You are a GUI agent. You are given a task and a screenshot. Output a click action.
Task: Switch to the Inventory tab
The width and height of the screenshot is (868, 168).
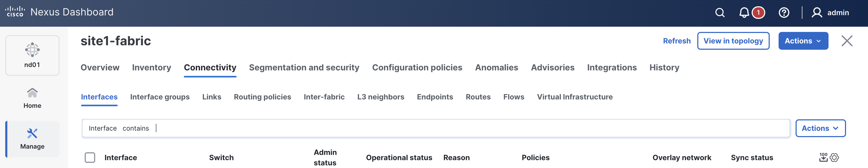(152, 68)
